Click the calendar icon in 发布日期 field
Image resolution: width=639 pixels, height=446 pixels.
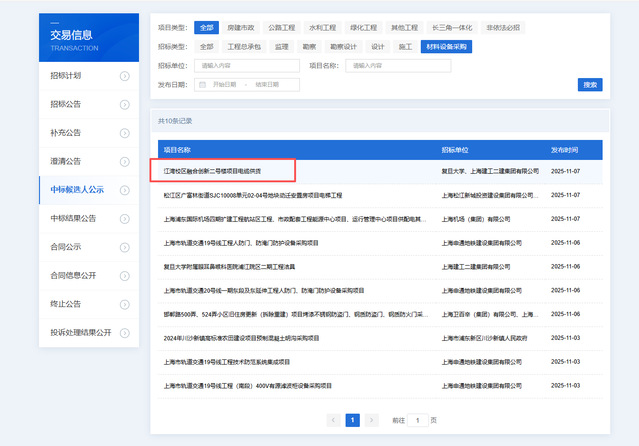(204, 84)
